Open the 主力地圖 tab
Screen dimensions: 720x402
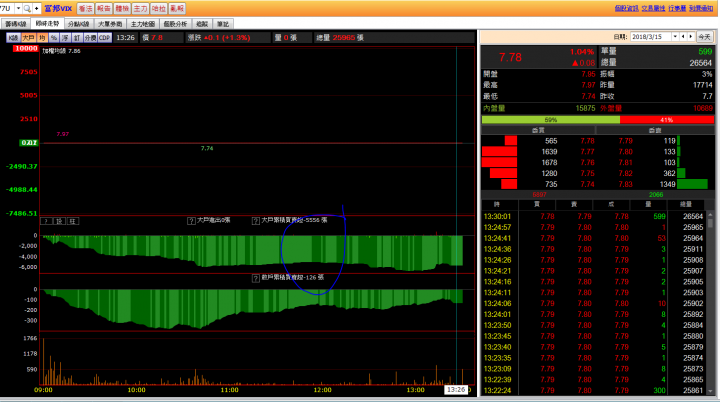coord(143,24)
